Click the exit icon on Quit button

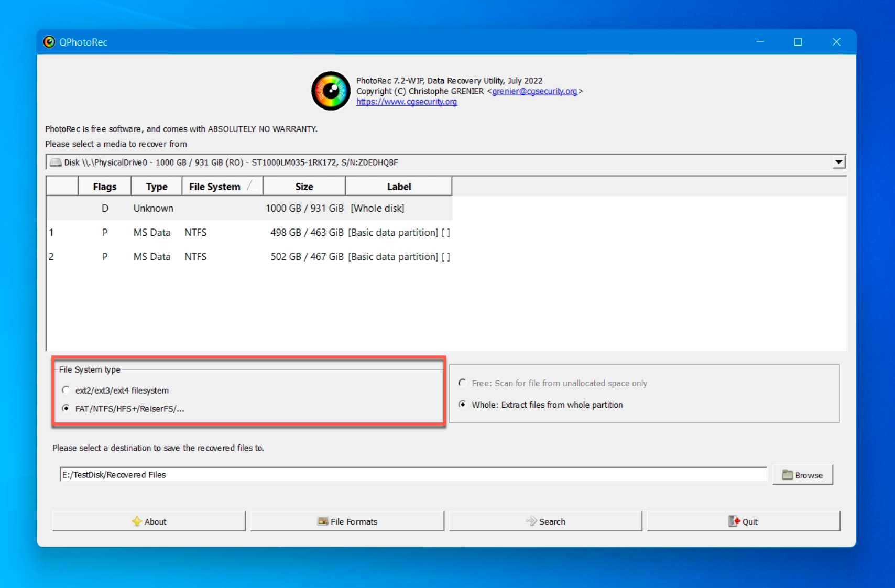tap(734, 521)
